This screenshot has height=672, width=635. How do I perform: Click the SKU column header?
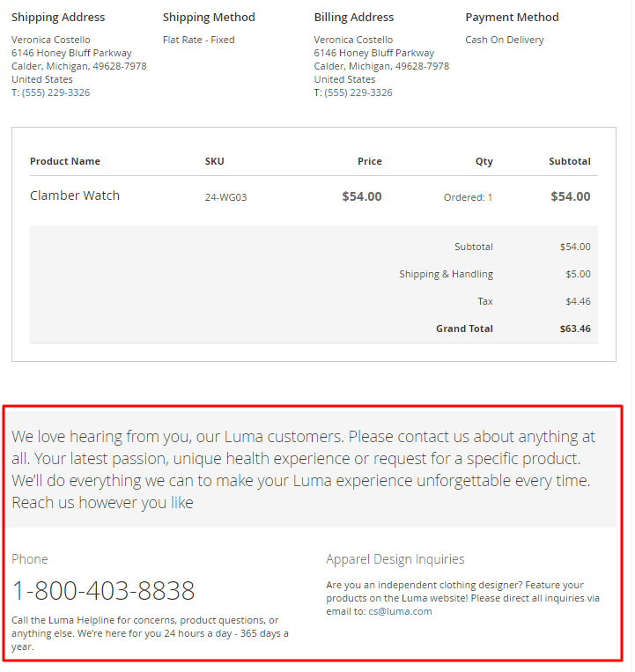point(215,161)
